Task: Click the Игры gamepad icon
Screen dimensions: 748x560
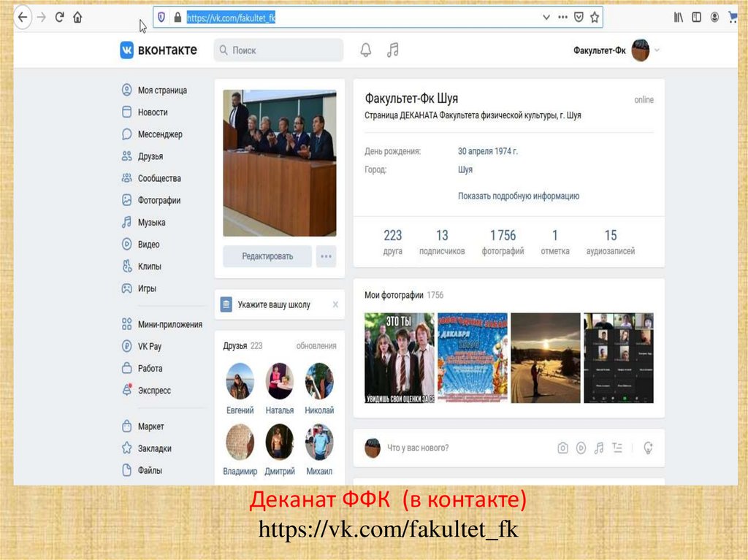Action: click(126, 288)
